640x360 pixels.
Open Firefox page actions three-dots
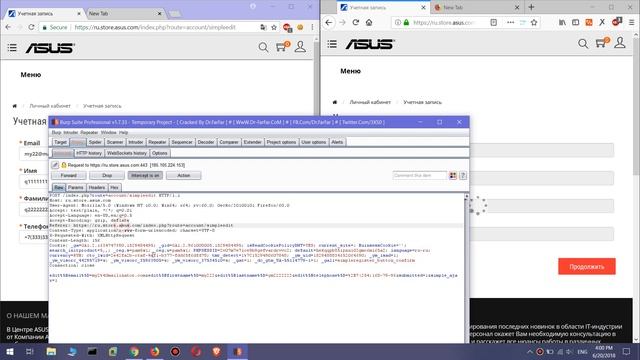510,22
